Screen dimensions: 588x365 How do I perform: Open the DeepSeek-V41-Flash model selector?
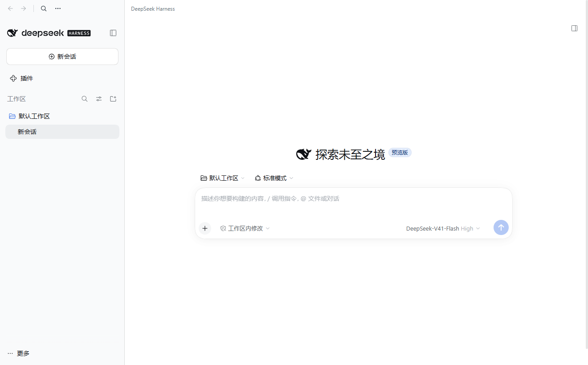tap(443, 228)
